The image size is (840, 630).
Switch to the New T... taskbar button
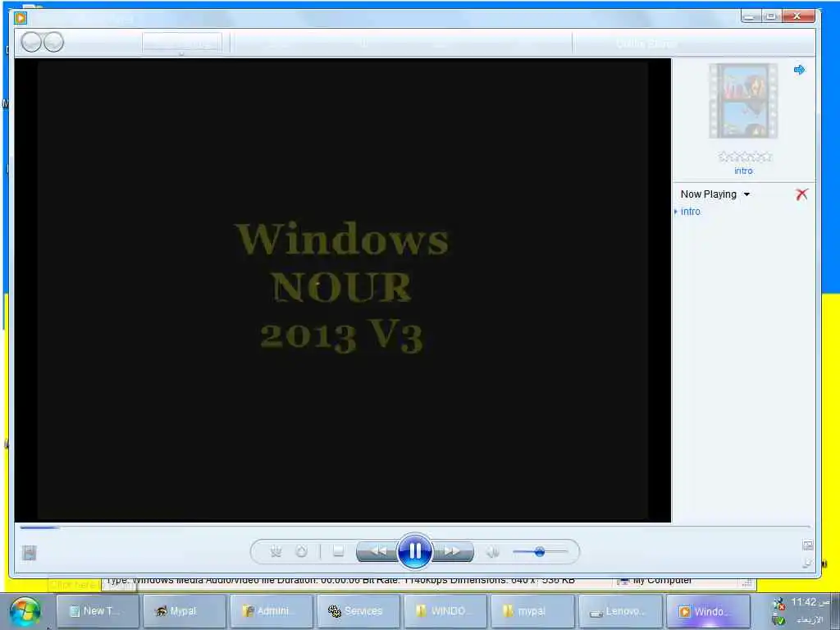(98, 610)
